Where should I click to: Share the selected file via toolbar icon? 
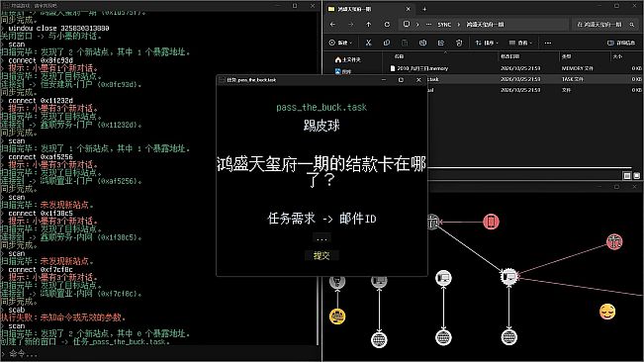(440, 43)
